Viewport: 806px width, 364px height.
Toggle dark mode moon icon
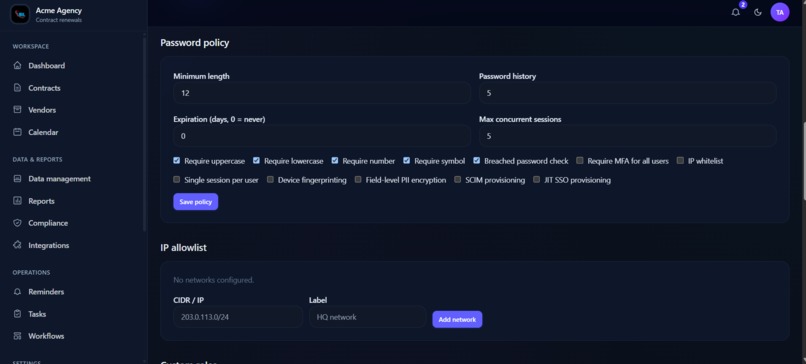pos(758,12)
